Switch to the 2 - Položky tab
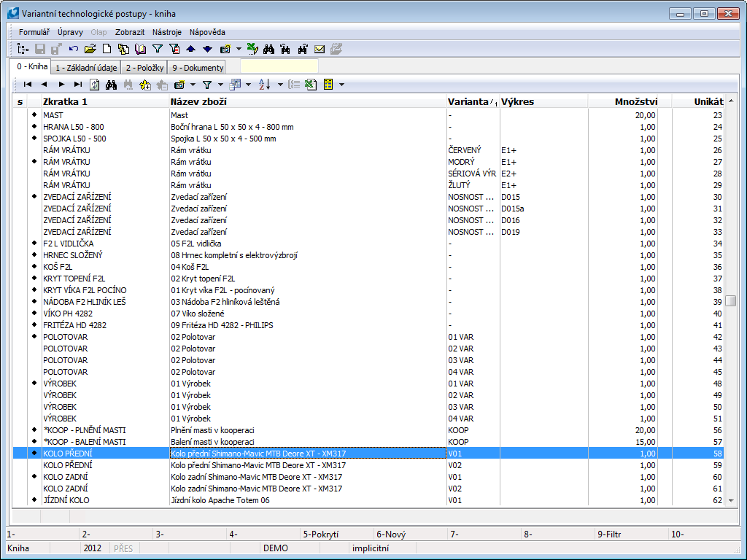Image resolution: width=747 pixels, height=560 pixels. (x=144, y=68)
